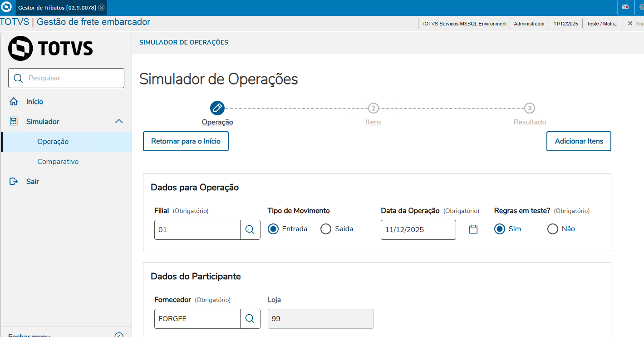Image resolution: width=644 pixels, height=337 pixels.
Task: Click into the Fornecedor input field
Action: [197, 319]
